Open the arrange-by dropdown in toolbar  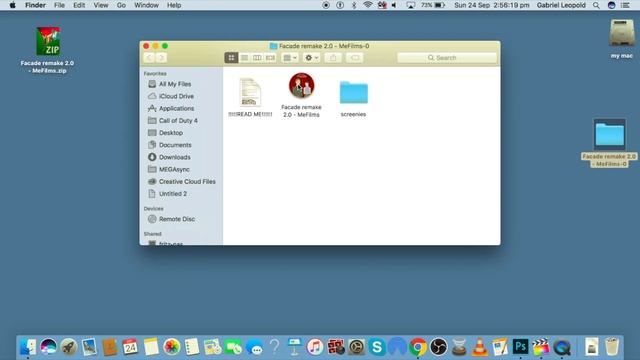pyautogui.click(x=290, y=58)
